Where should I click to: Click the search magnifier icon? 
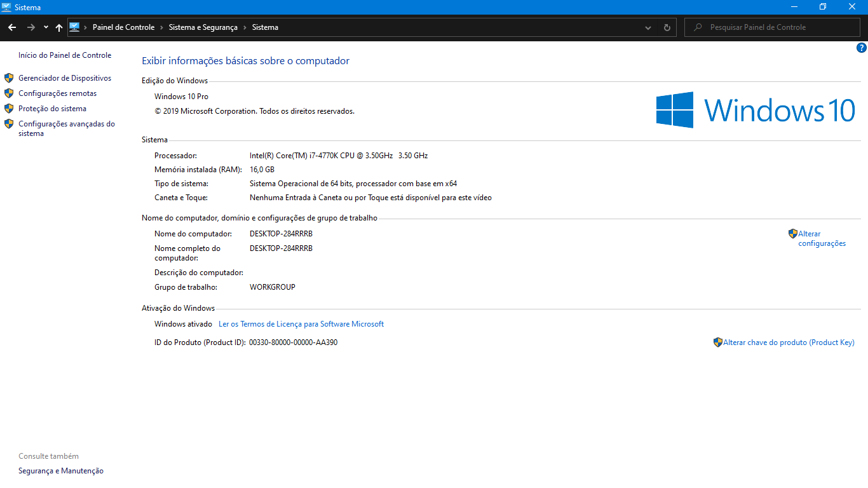tap(698, 27)
